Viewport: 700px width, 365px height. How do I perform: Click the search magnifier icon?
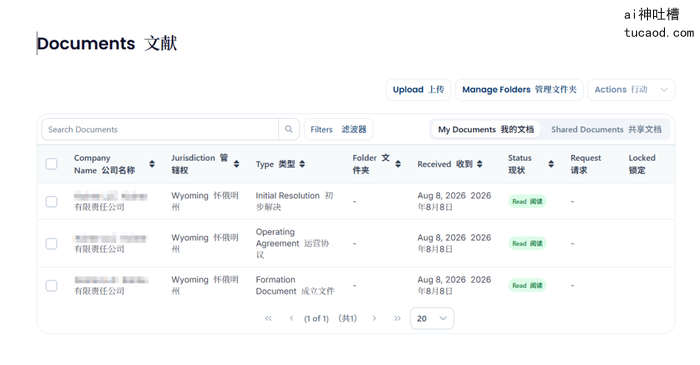289,129
